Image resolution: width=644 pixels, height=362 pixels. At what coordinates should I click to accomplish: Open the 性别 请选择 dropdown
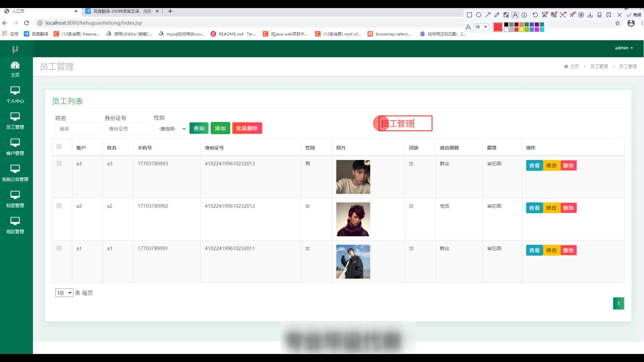point(170,129)
